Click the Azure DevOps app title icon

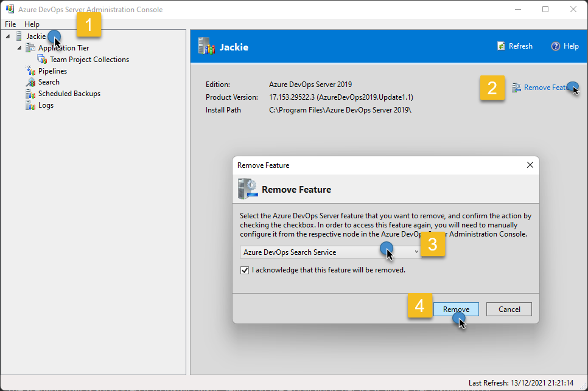(10, 9)
